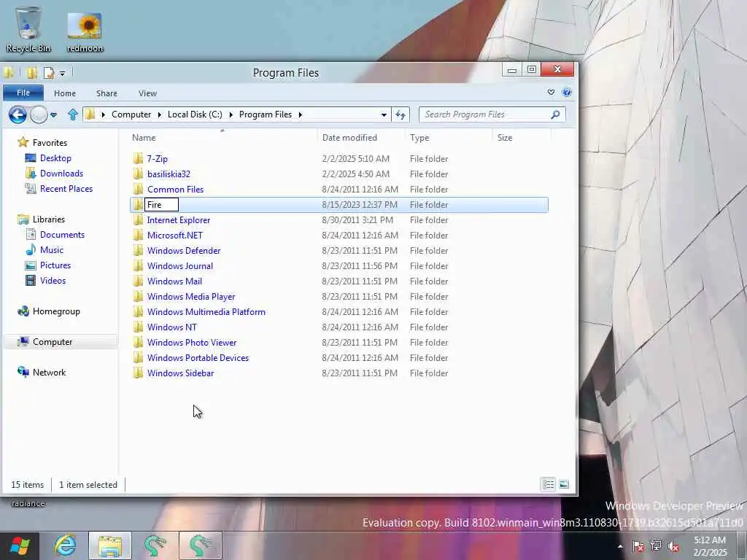This screenshot has height=560, width=747.
Task: Click Local Disk (C:) breadcrumb
Action: pos(195,114)
